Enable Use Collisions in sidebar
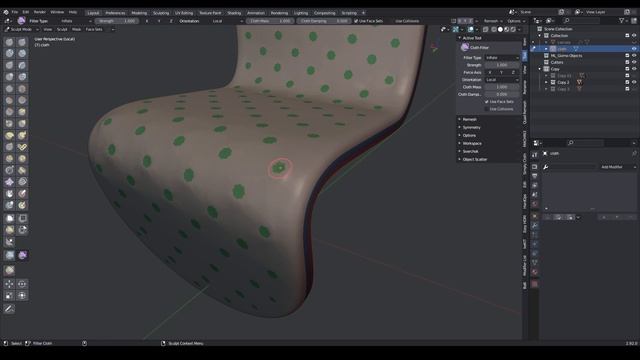Viewport: 640px width, 360px height. click(x=487, y=109)
